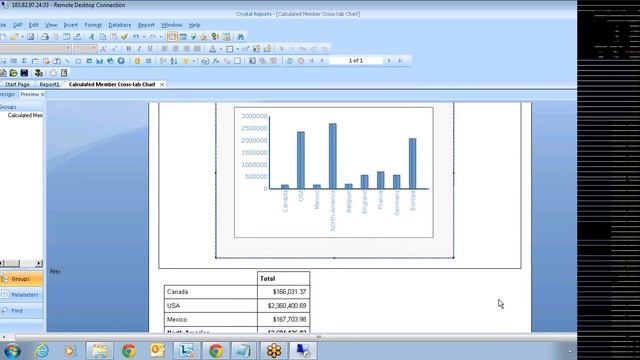Toggle align right

pyautogui.click(x=187, y=49)
